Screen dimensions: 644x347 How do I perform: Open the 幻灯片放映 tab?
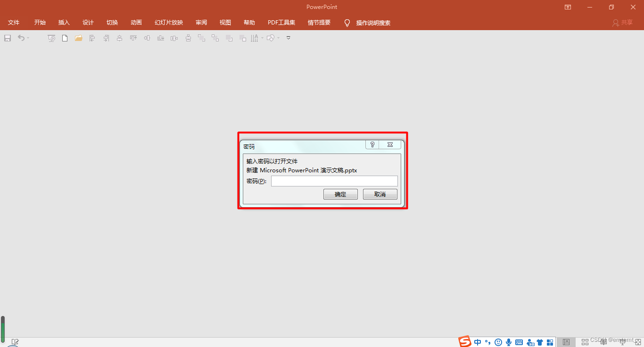point(169,23)
